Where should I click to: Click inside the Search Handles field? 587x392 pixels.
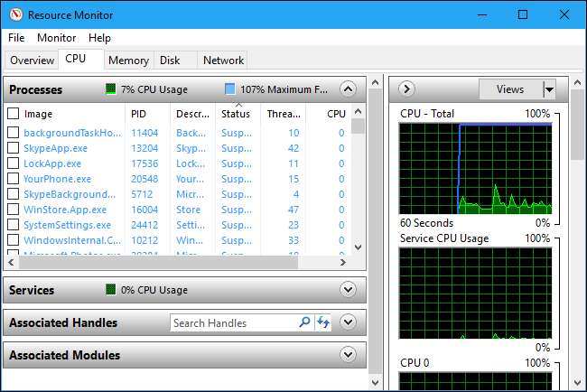click(x=231, y=322)
